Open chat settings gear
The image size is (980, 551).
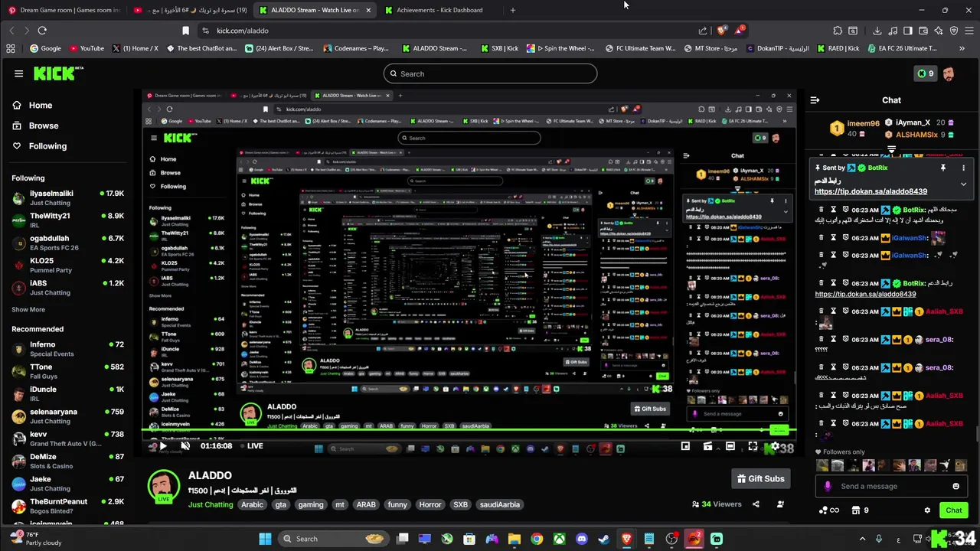click(x=927, y=510)
